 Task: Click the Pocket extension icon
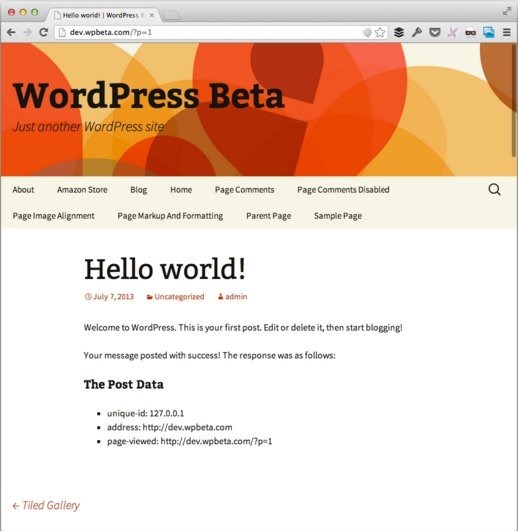tap(435, 33)
